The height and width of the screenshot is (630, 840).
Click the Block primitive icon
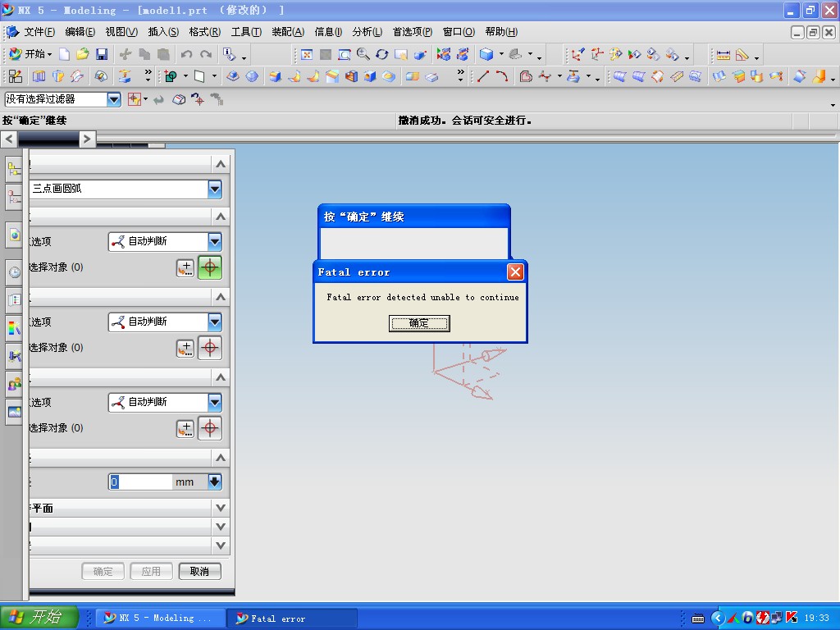pos(232,76)
